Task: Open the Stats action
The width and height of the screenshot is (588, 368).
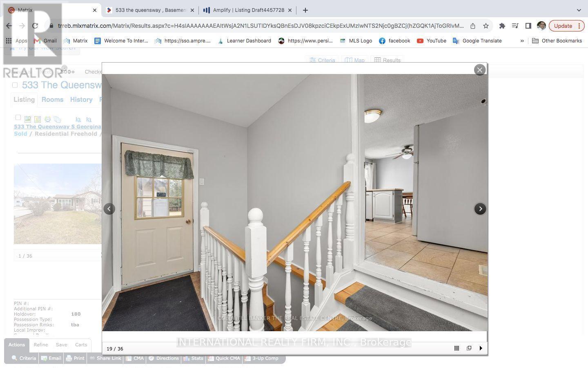Action: 194,358
